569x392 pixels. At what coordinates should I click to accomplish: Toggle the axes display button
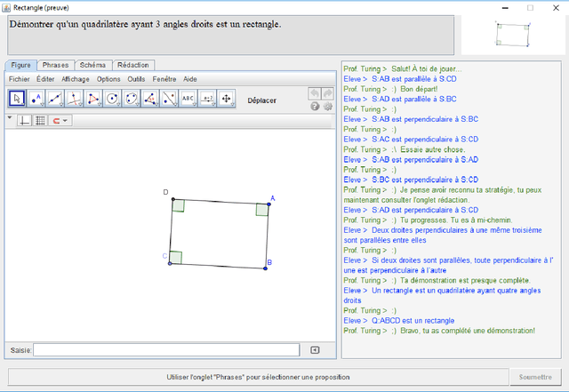click(25, 120)
